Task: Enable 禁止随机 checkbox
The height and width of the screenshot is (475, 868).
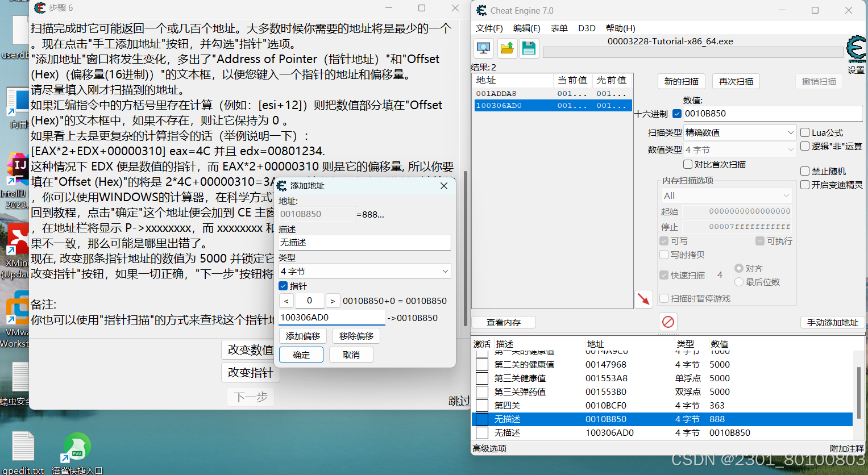Action: pos(805,171)
